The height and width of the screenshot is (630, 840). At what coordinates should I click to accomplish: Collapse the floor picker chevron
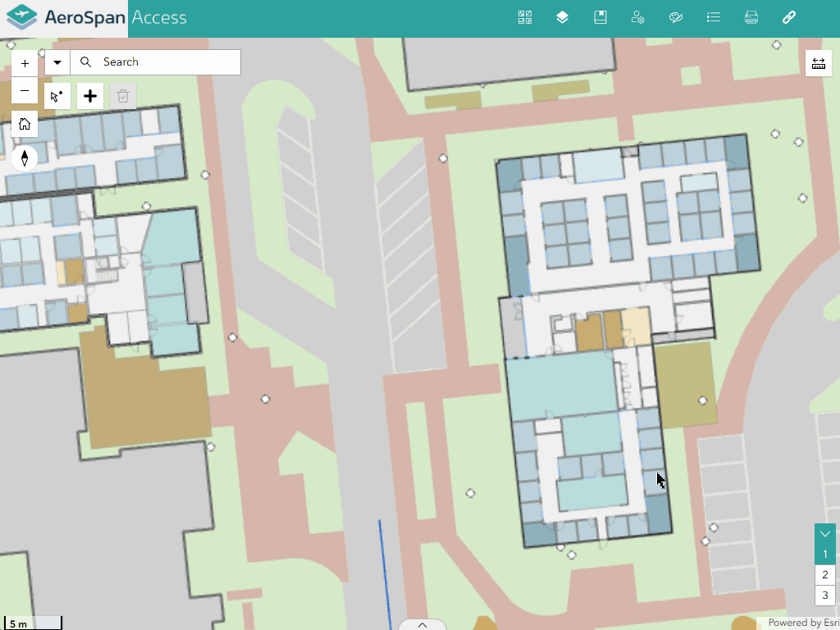[825, 533]
